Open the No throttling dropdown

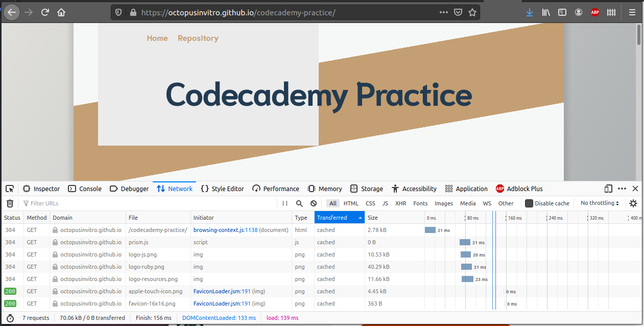[x=600, y=203]
